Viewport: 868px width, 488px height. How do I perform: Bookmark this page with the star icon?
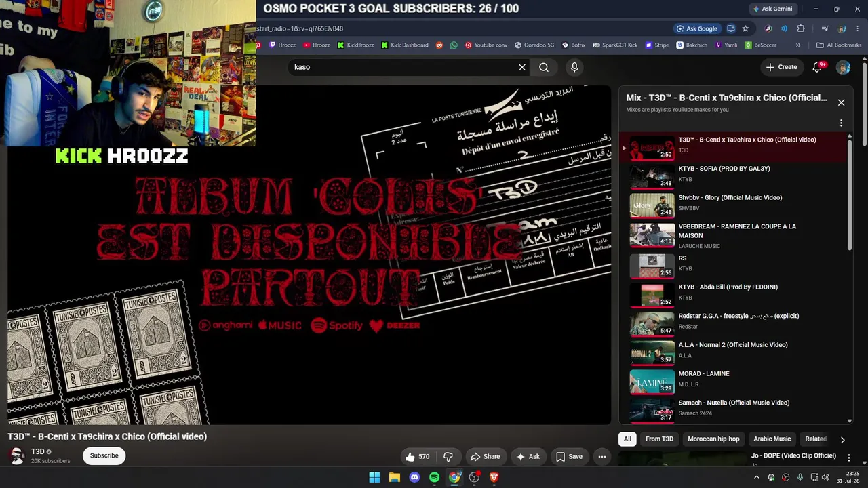(x=745, y=28)
